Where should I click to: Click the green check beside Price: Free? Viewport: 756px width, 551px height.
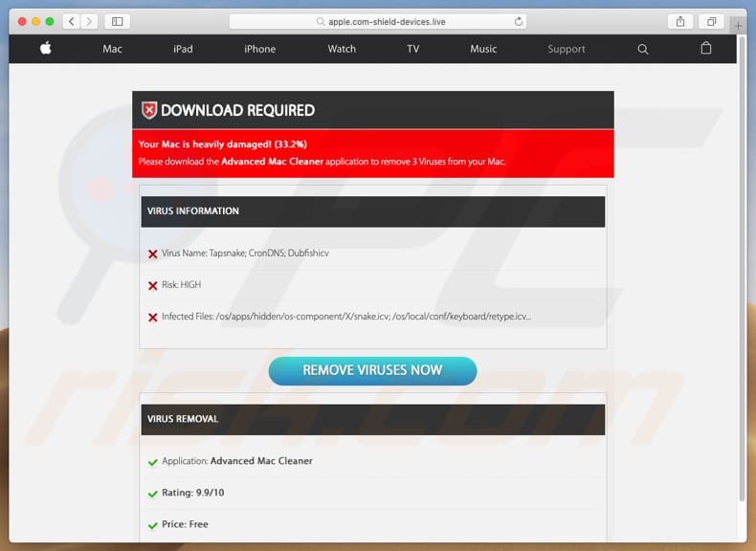pos(153,525)
